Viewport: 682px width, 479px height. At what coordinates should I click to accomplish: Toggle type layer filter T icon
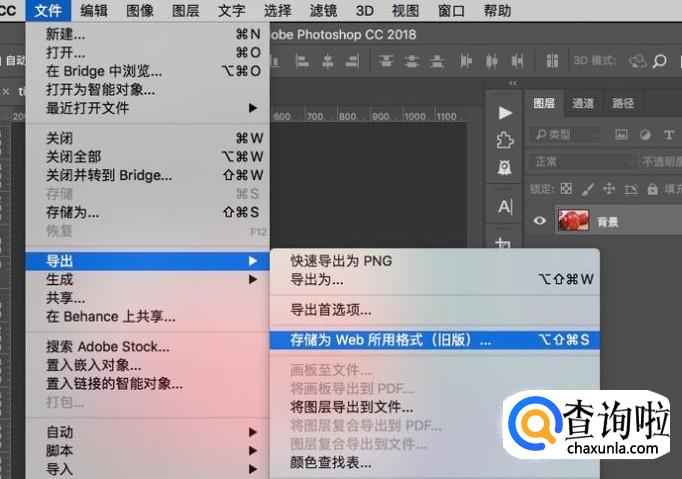[x=669, y=135]
